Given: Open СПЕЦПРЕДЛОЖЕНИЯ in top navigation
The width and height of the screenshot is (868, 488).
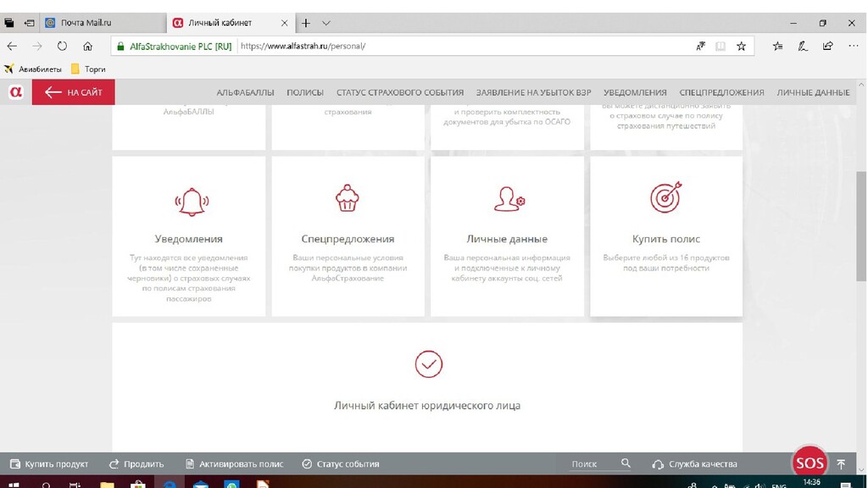Looking at the screenshot, I should 721,92.
